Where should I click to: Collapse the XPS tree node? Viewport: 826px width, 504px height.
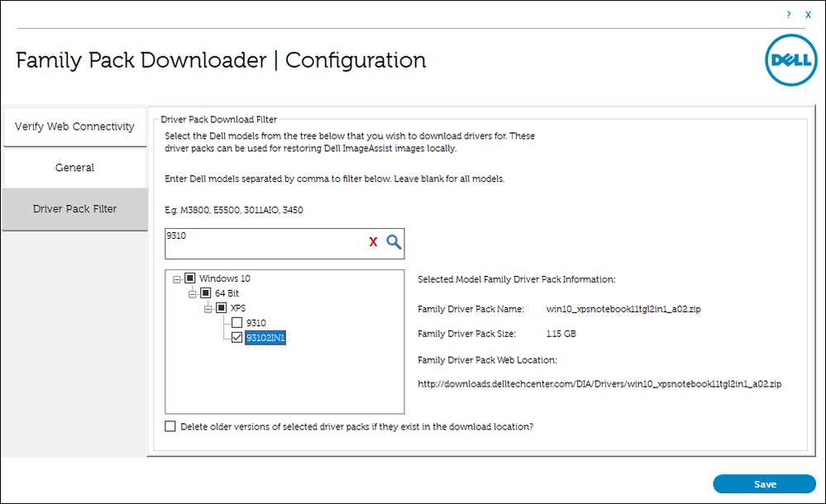(x=208, y=309)
